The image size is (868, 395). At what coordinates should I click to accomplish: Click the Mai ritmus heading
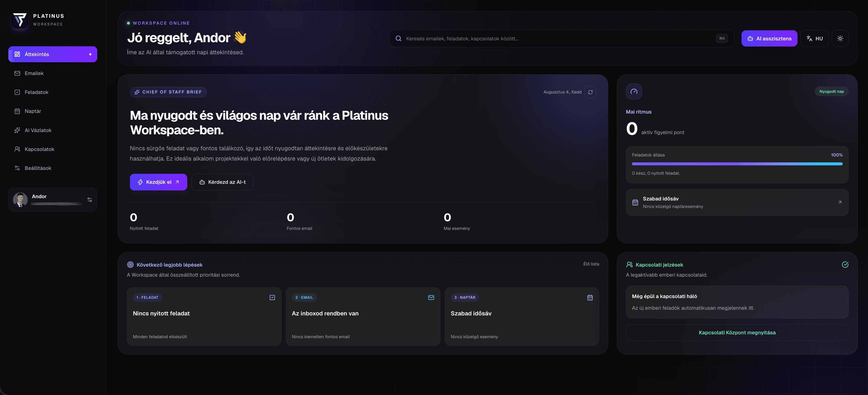pyautogui.click(x=639, y=112)
